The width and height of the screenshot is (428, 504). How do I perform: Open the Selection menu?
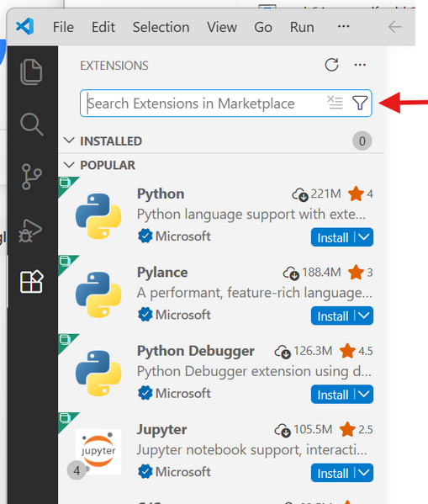tap(161, 27)
